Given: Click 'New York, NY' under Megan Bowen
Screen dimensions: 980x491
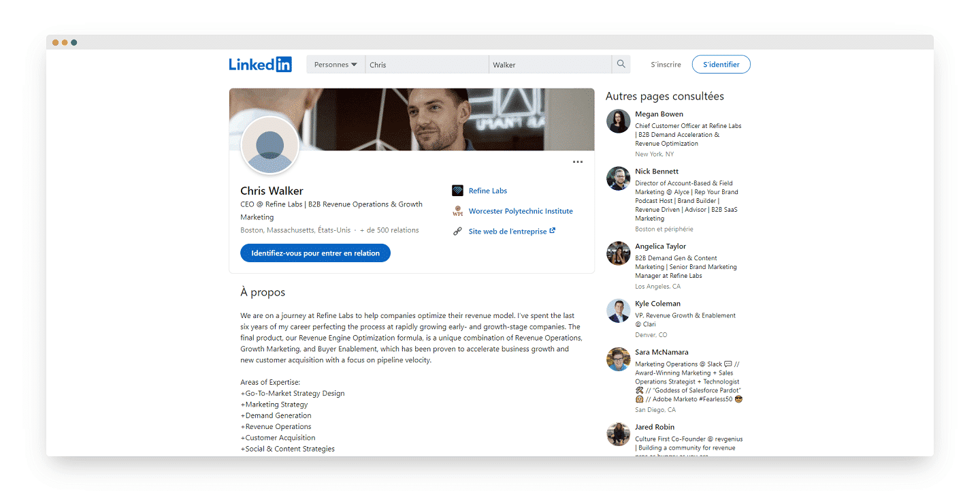Looking at the screenshot, I should click(655, 155).
